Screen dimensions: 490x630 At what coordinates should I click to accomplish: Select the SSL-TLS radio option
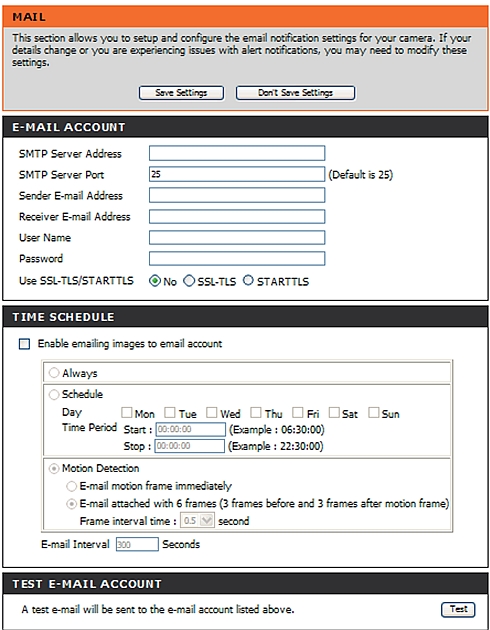(189, 280)
